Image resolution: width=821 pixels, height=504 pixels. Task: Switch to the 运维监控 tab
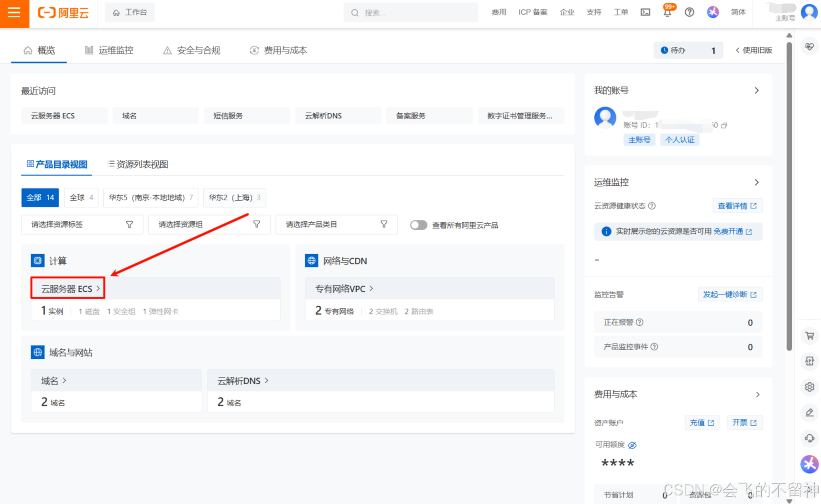coord(109,50)
